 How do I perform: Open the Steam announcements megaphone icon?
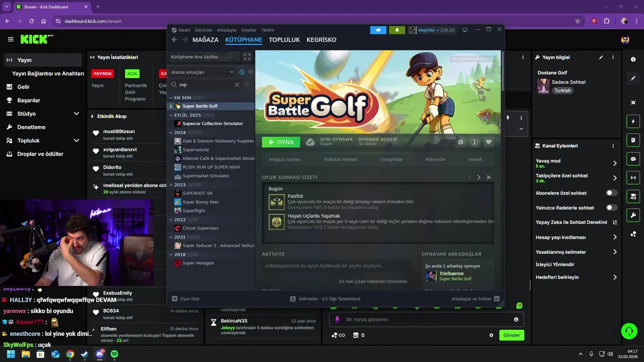378,30
